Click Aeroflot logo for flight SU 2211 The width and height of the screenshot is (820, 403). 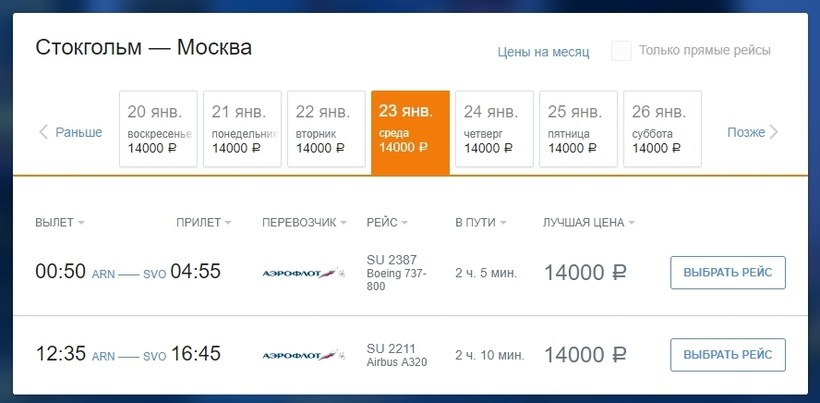(302, 355)
